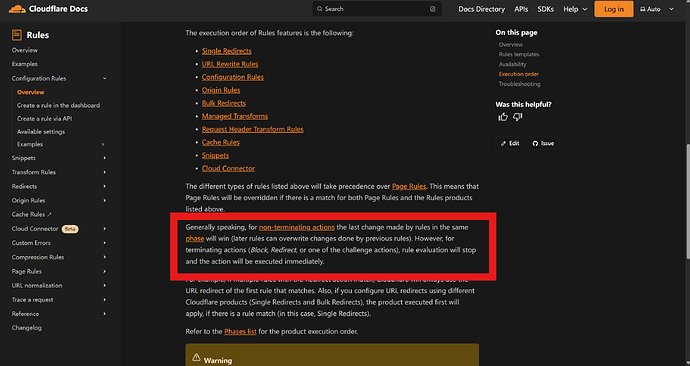Expand the Compression Rules sidebar section
The width and height of the screenshot is (690, 366).
click(x=104, y=257)
